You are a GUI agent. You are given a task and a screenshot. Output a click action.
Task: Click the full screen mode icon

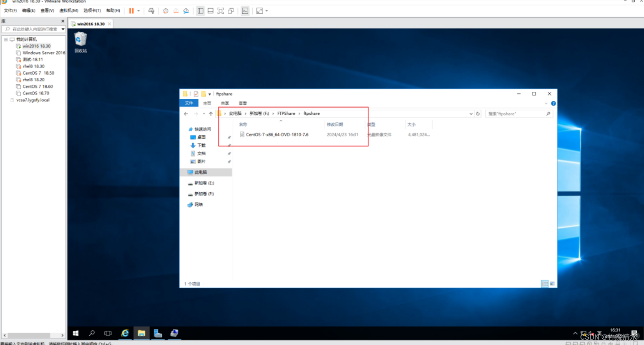tap(221, 11)
